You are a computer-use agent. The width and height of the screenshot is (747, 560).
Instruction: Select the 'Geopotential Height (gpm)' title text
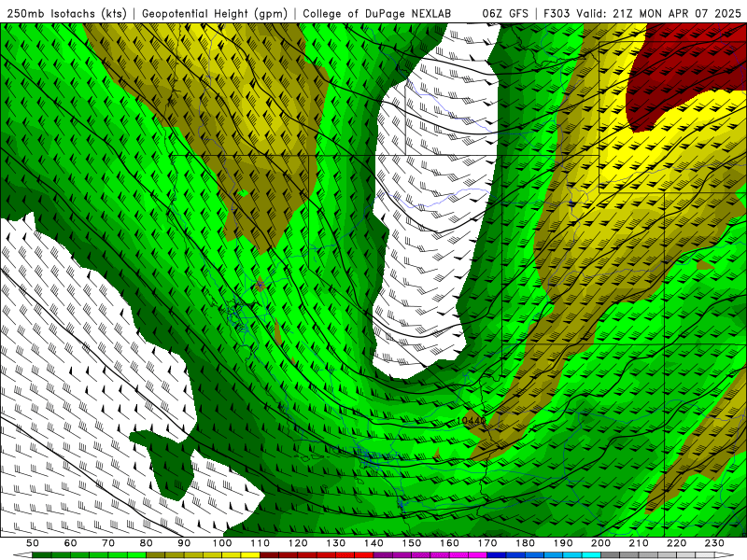[215, 14]
